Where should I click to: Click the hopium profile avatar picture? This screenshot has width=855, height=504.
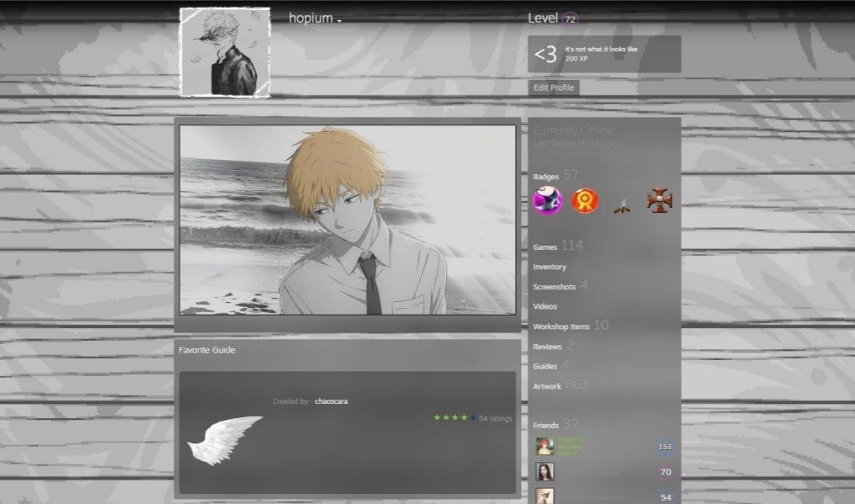pos(225,52)
